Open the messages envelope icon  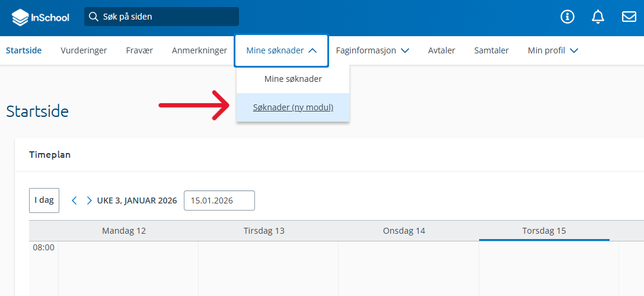(629, 17)
